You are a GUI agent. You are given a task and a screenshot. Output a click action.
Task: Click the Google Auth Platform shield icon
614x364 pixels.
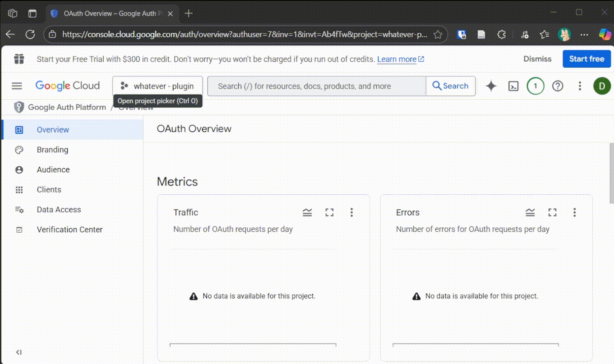[19, 107]
